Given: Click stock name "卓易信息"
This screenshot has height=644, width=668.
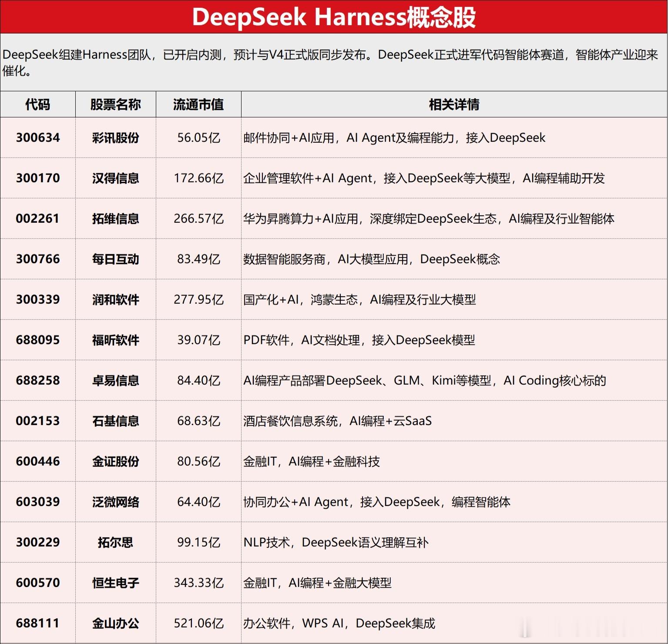Looking at the screenshot, I should coord(116,380).
